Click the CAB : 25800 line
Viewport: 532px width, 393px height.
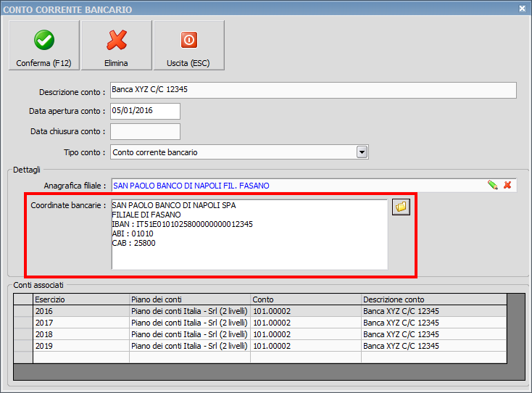pos(133,244)
